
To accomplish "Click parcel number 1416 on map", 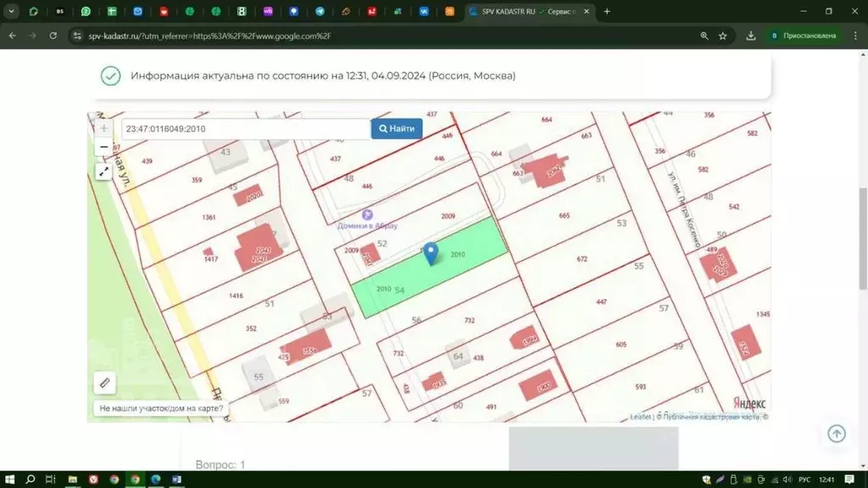I will tap(236, 296).
